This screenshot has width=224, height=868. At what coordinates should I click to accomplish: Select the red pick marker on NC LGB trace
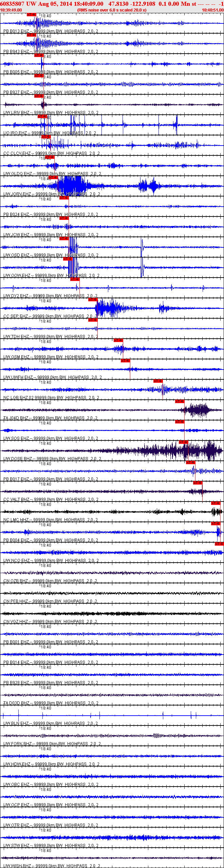[x=158, y=381]
